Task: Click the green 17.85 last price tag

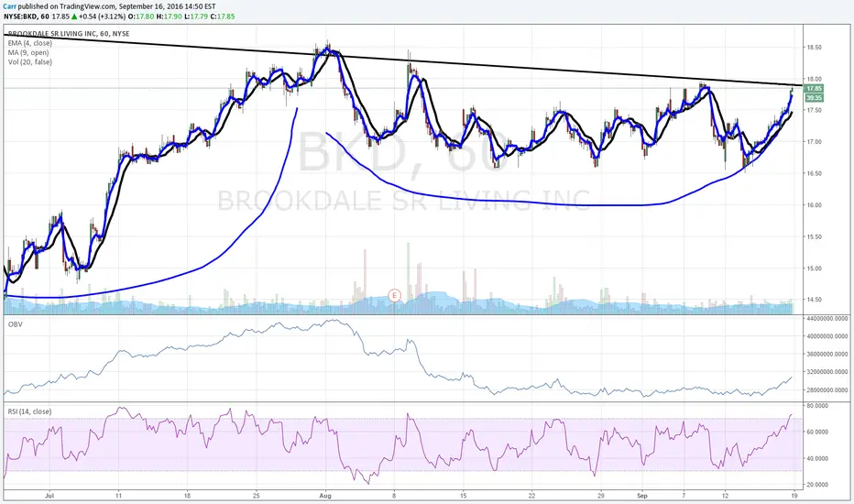Action: [814, 88]
